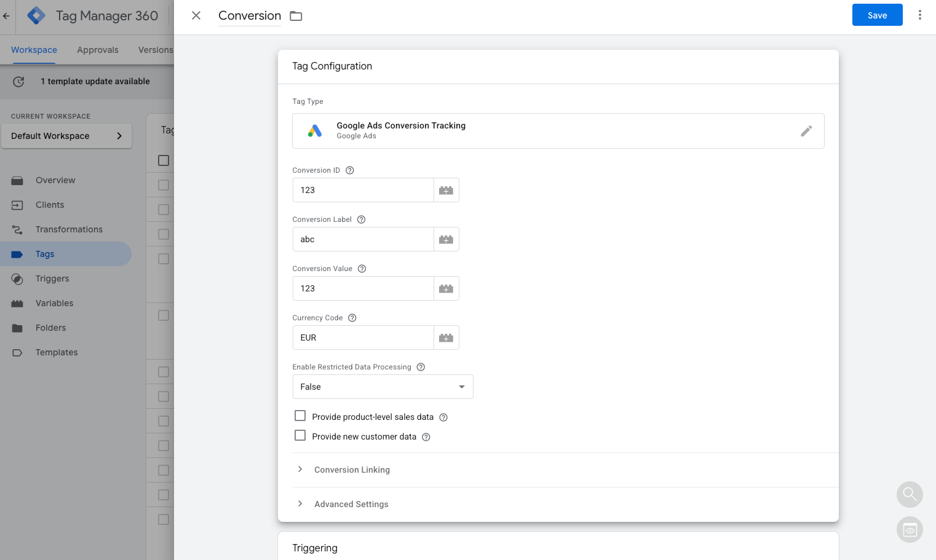Check Provide new customer data option
Viewport: 936px width, 560px height.
[300, 436]
